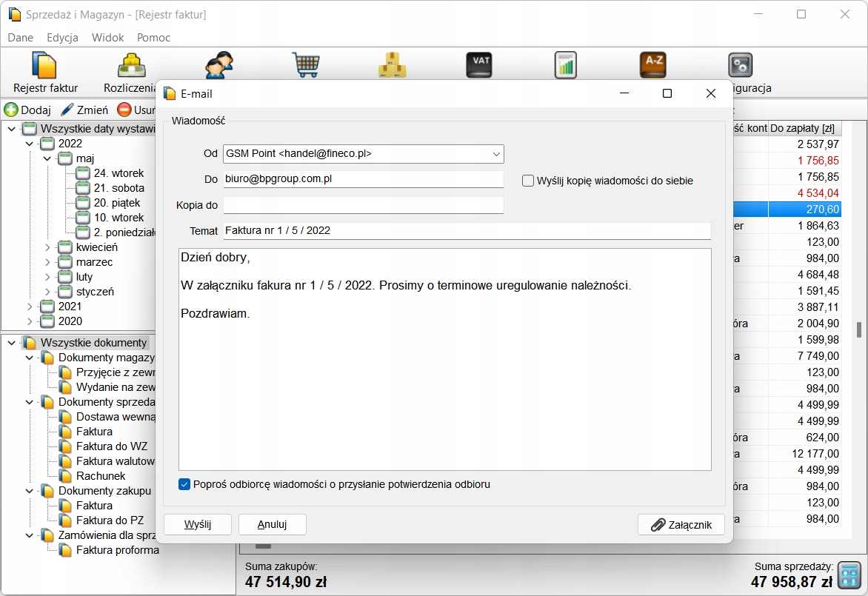The height and width of the screenshot is (596, 868).
Task: Click the Załącznik attachment button
Action: (680, 525)
